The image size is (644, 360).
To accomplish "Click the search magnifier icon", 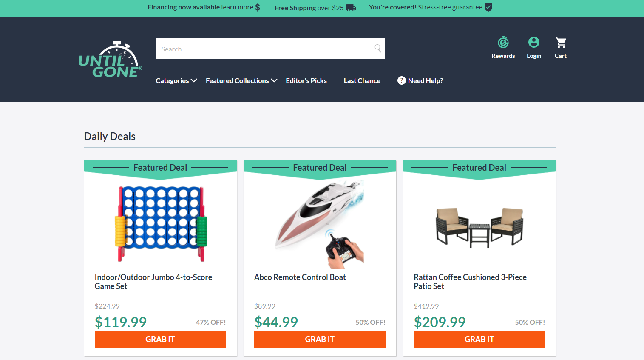I will pos(377,49).
